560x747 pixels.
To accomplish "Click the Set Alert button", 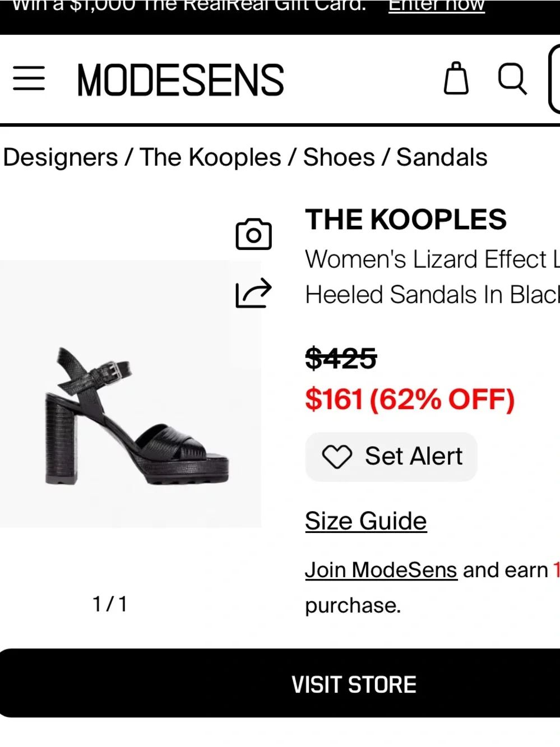I will tap(391, 456).
